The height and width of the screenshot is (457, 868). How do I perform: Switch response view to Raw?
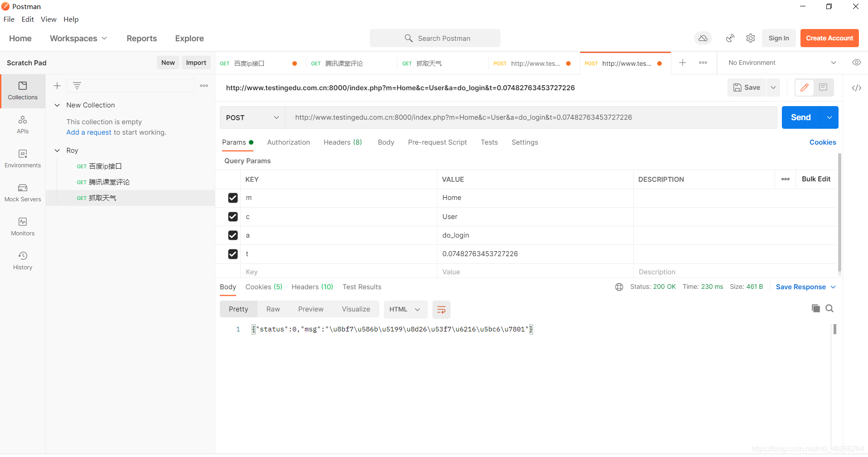273,309
